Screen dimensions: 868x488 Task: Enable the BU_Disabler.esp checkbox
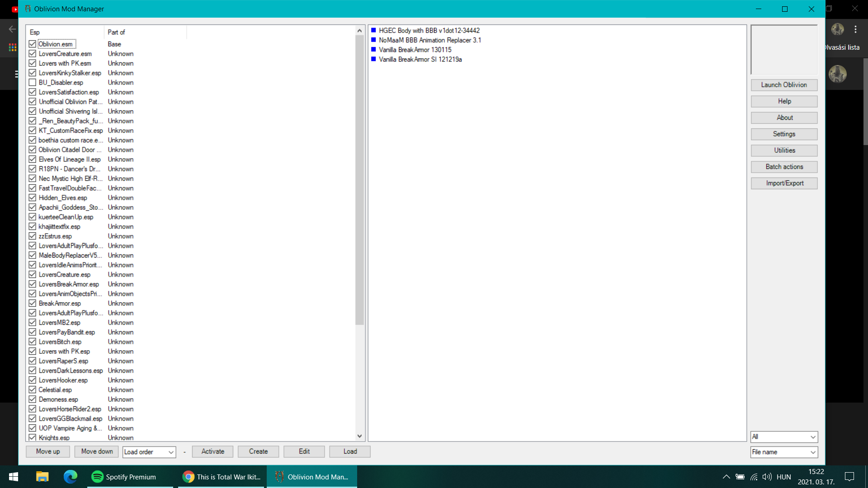[x=33, y=83]
